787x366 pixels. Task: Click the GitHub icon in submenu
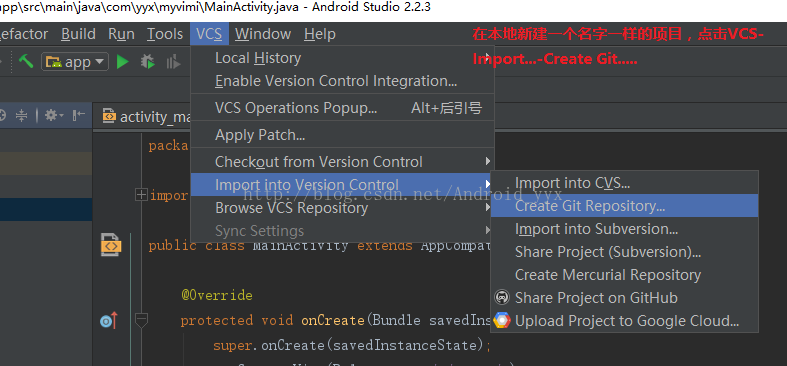coord(501,298)
